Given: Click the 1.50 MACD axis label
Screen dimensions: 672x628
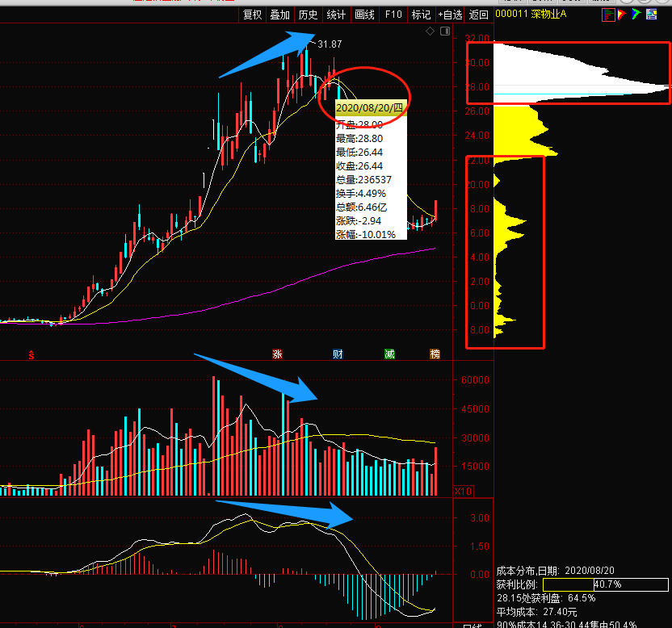Looking at the screenshot, I should click(480, 546).
